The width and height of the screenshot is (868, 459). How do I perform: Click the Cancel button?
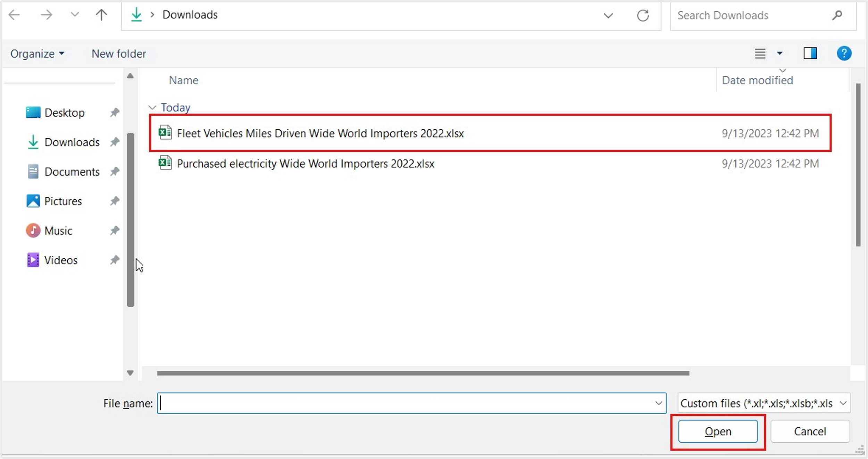tap(810, 431)
